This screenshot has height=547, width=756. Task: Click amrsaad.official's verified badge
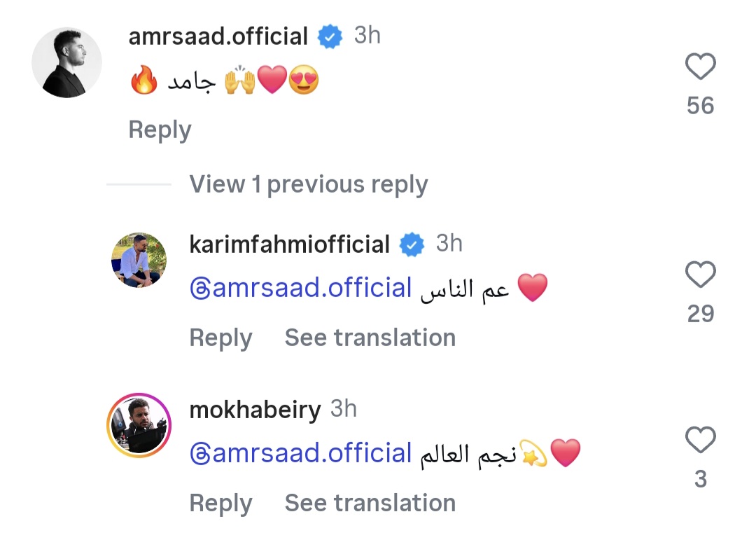coord(330,36)
